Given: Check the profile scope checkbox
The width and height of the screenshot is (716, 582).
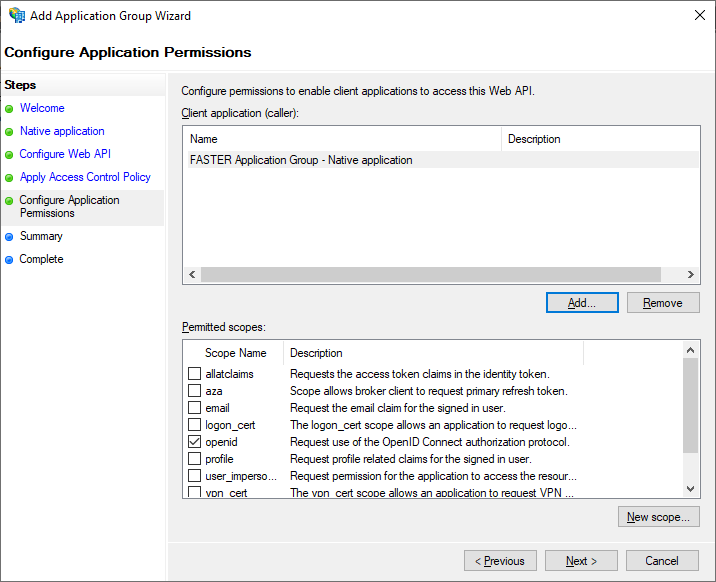Looking at the screenshot, I should point(195,458).
